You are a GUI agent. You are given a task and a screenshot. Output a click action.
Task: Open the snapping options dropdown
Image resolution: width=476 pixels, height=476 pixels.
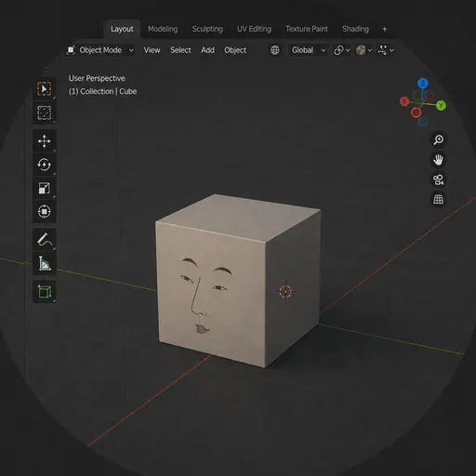tap(342, 50)
